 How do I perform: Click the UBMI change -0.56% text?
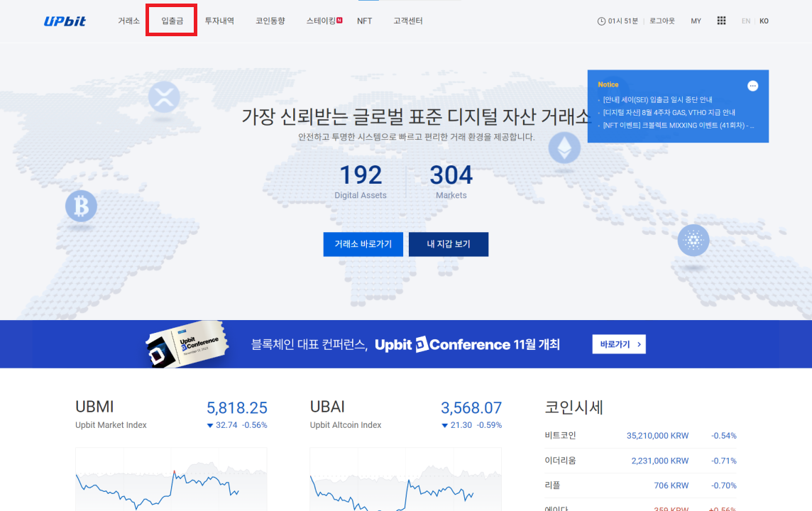[254, 425]
